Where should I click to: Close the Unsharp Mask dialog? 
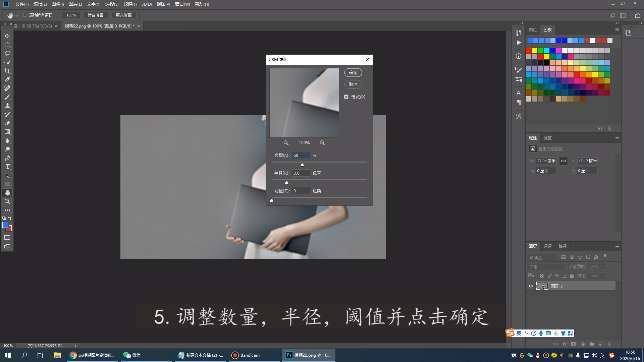click(368, 60)
